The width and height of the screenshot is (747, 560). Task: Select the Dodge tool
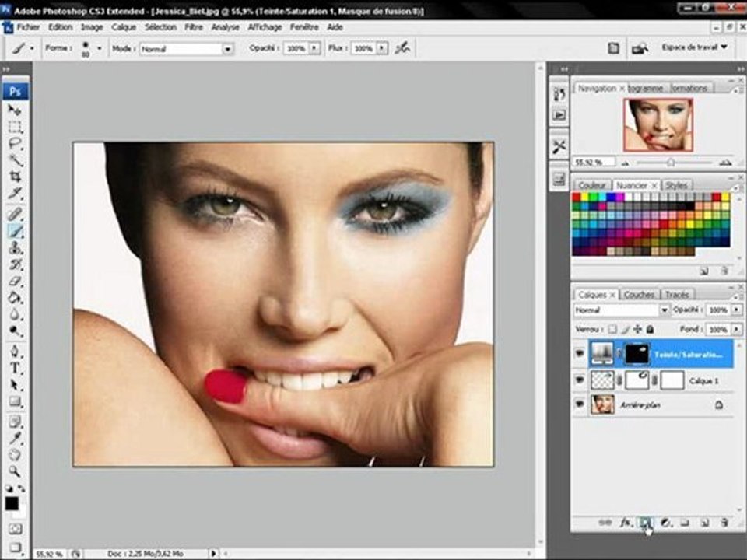click(x=15, y=331)
